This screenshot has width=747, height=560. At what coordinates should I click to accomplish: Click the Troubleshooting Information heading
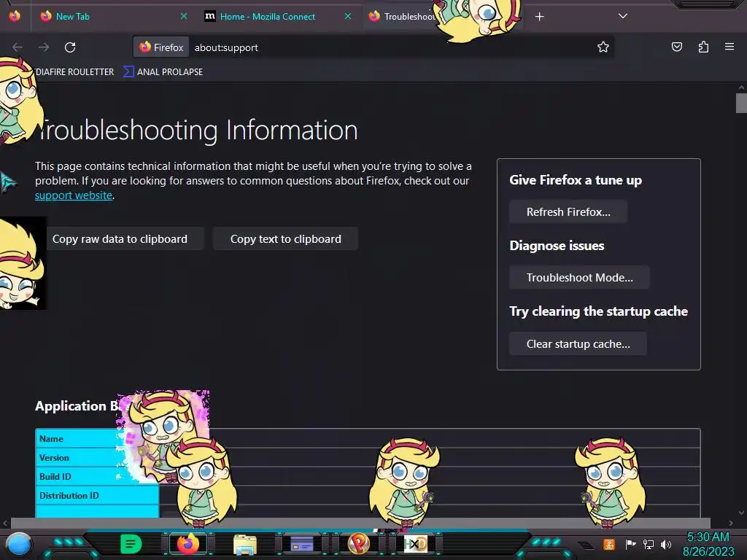(196, 130)
